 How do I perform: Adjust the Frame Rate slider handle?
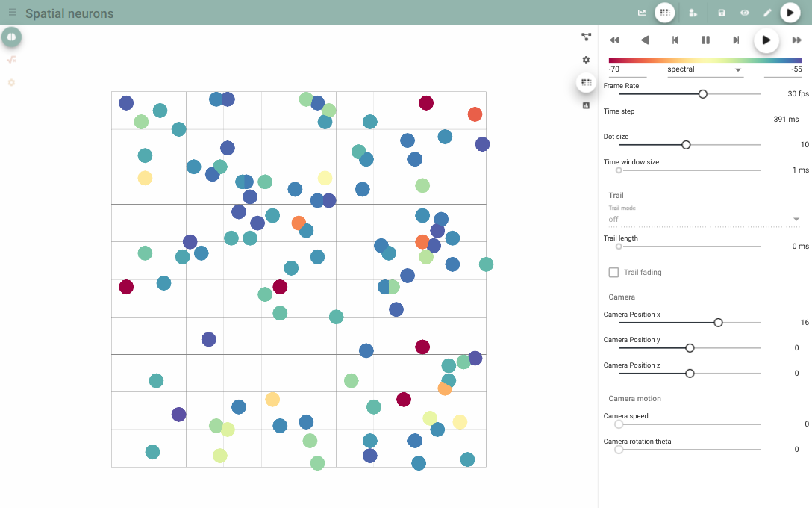(x=703, y=94)
